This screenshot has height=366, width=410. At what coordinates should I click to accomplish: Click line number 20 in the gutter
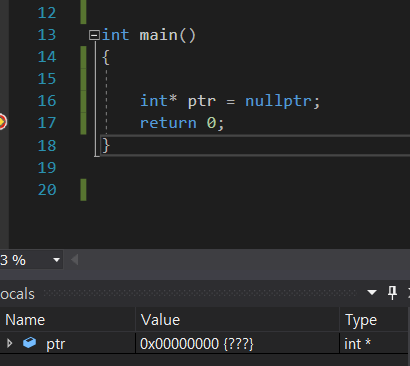coord(47,190)
